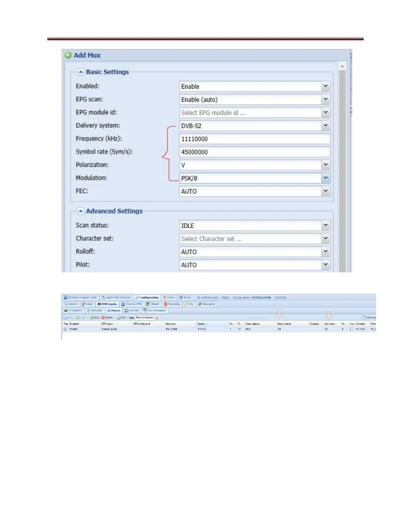This screenshot has height=532, width=411.
Task: Open the Users configuration tab
Action: coord(87,304)
